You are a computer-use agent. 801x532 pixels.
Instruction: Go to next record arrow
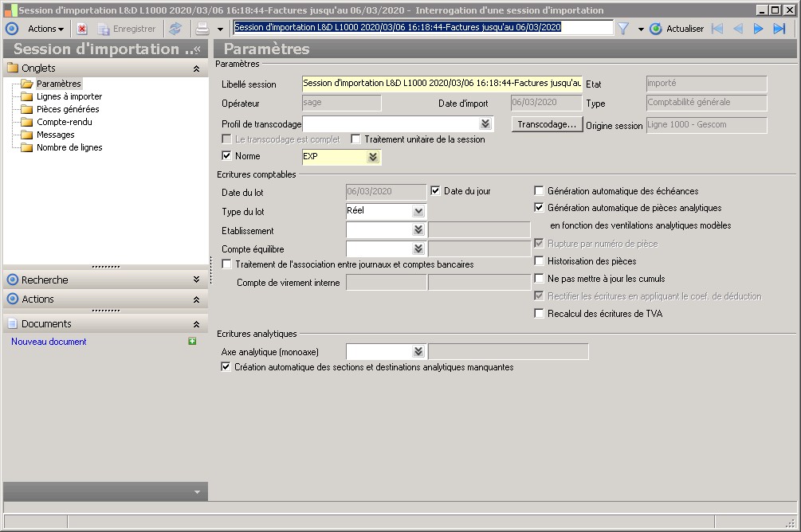tap(758, 29)
